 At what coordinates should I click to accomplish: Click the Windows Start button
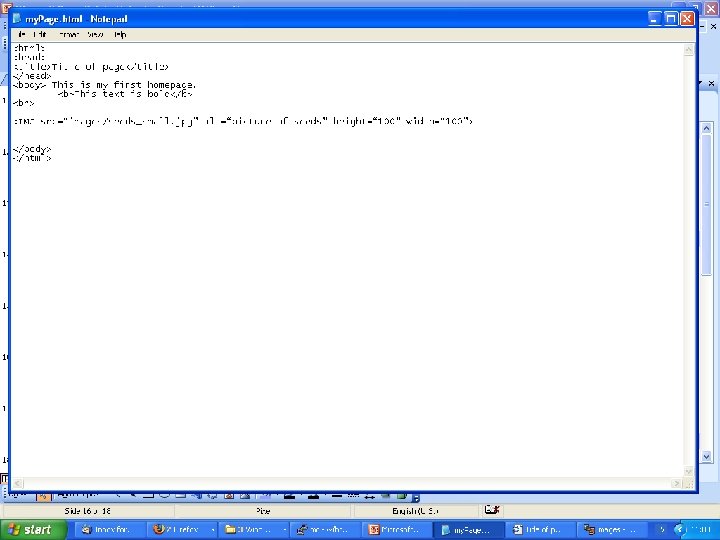pos(33,530)
